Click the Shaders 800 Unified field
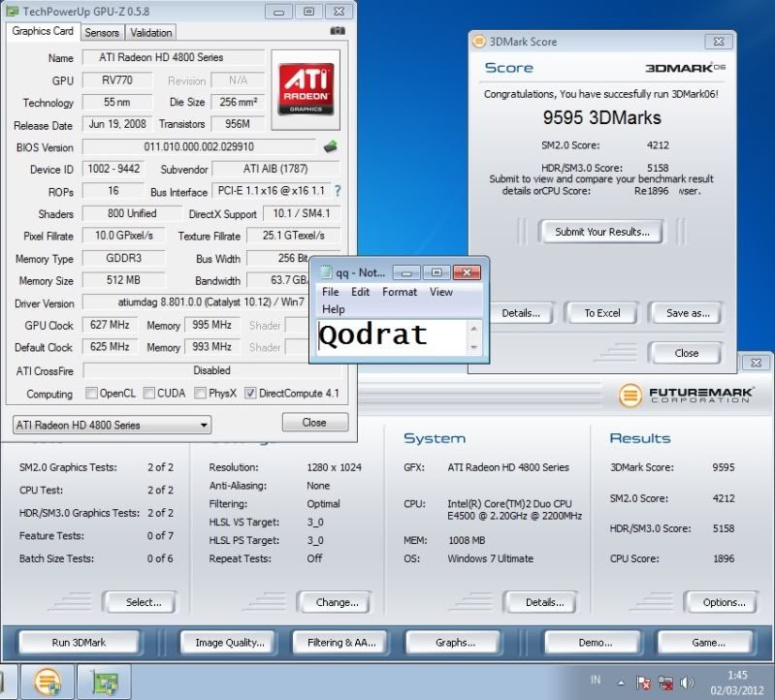 (132, 213)
